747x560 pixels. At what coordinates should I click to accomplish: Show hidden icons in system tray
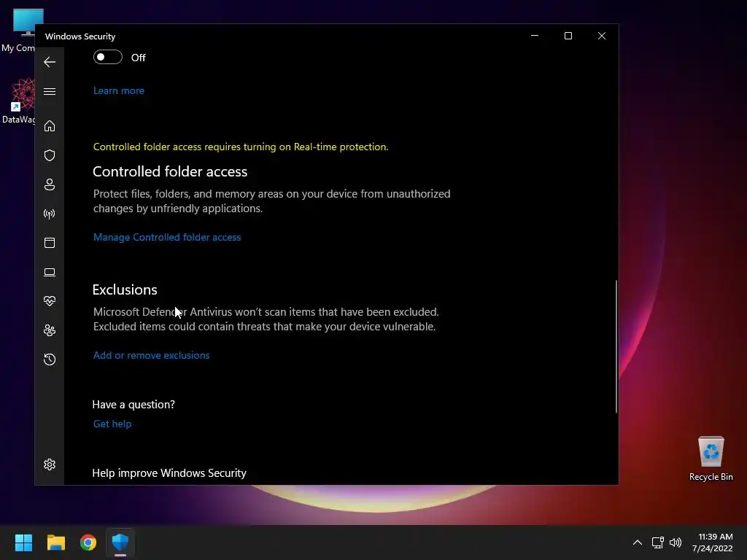tap(638, 542)
